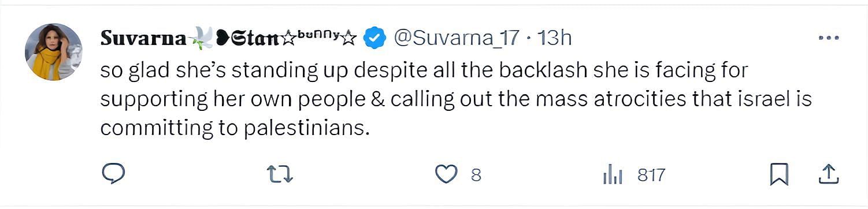Bookmark this tweet

(x=779, y=174)
